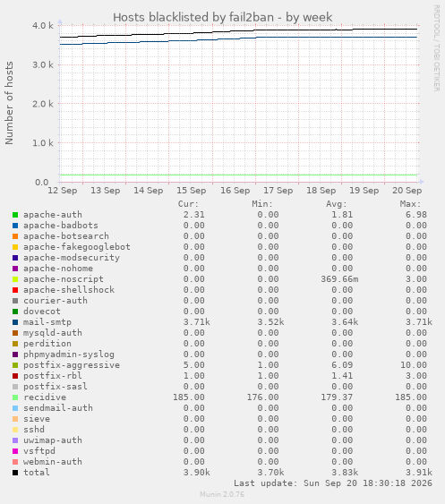Select the postfix-aggressive legend label
Viewport: 445px width, 504px height.
pos(72,365)
